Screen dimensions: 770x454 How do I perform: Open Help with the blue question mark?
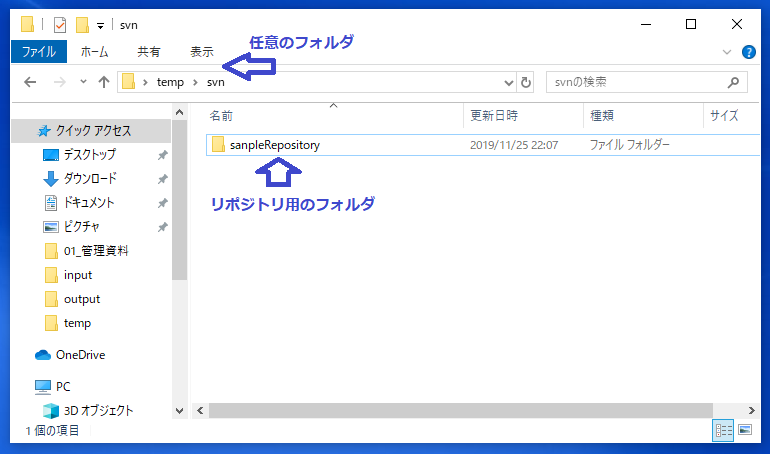748,52
